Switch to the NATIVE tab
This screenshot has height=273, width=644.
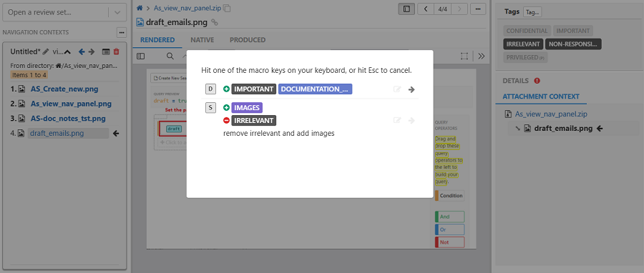pyautogui.click(x=202, y=40)
